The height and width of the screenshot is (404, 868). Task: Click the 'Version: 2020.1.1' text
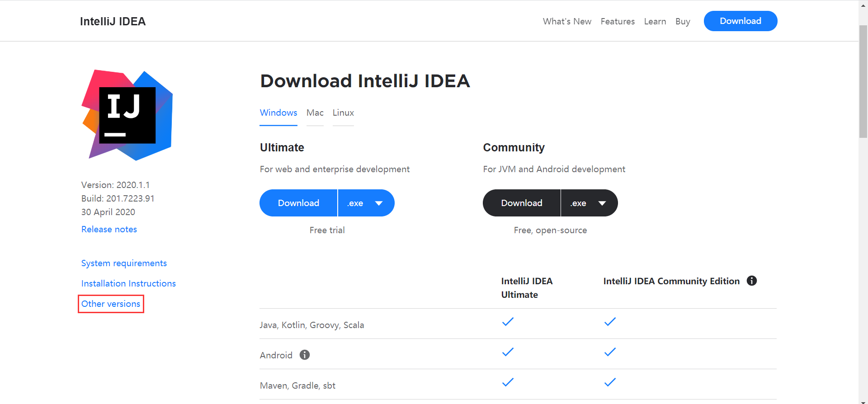[x=115, y=185]
